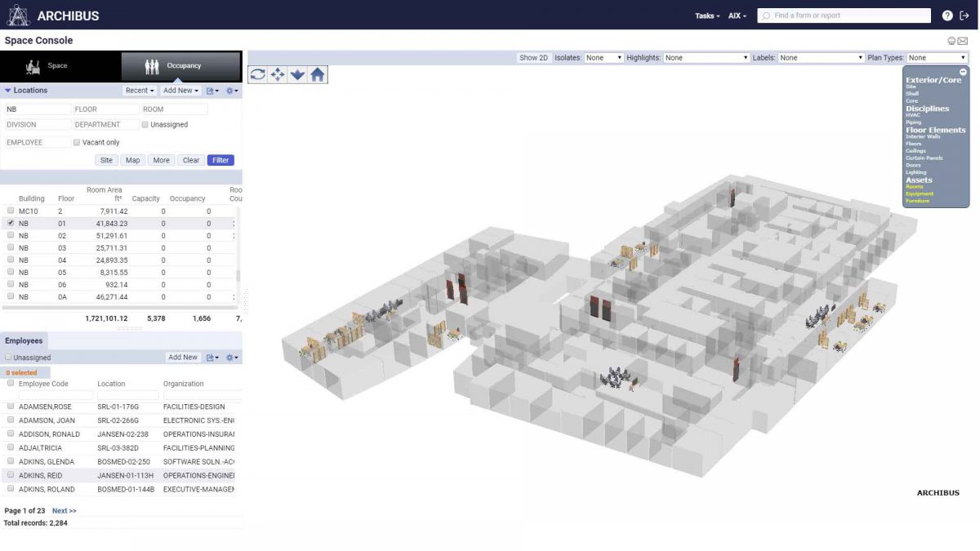Screen dimensions: 980x551
Task: Toggle Vacant only checkbox
Action: 77,142
